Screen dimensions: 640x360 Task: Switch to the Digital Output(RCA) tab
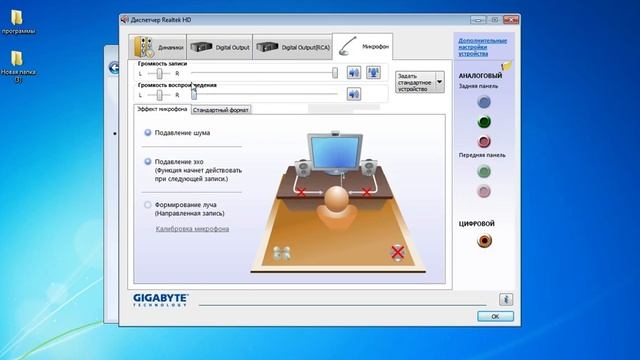(293, 47)
